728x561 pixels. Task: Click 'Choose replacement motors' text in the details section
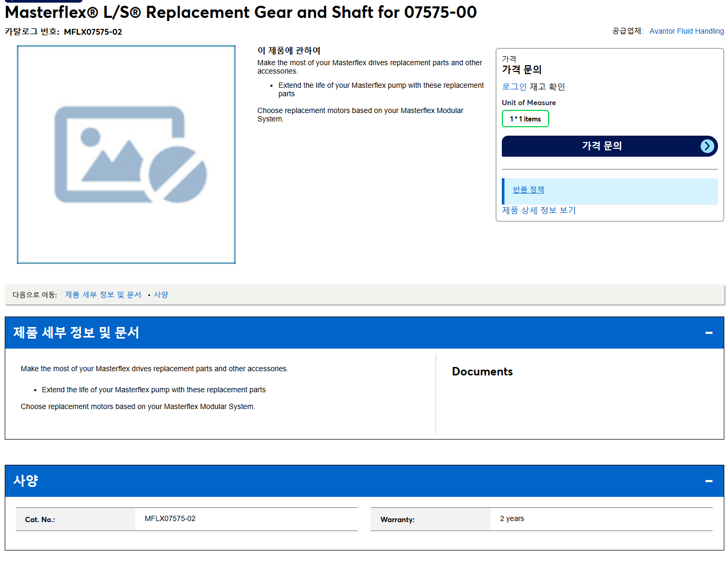click(138, 406)
